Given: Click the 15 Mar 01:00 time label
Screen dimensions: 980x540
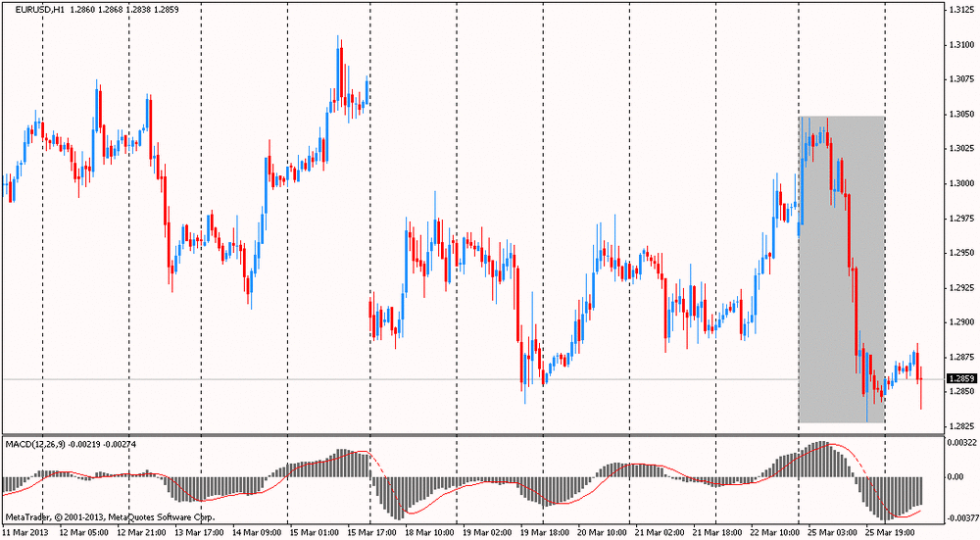Looking at the screenshot, I should coord(316,533).
